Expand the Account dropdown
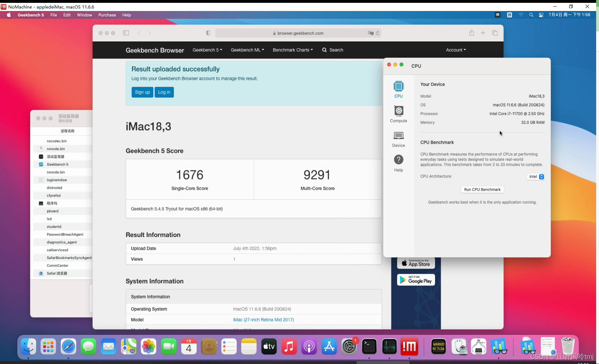Image resolution: width=599 pixels, height=364 pixels. pyautogui.click(x=456, y=50)
